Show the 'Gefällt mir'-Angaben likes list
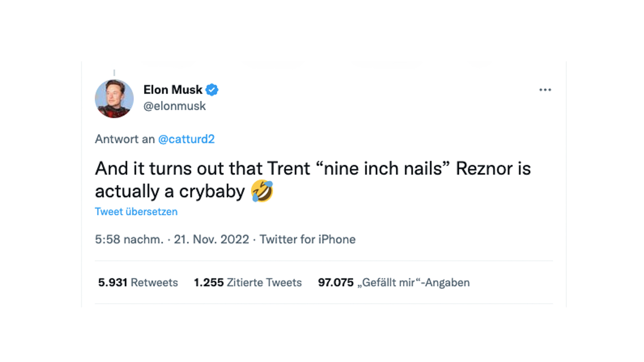Viewport: 644px width, 362px height. (x=413, y=283)
